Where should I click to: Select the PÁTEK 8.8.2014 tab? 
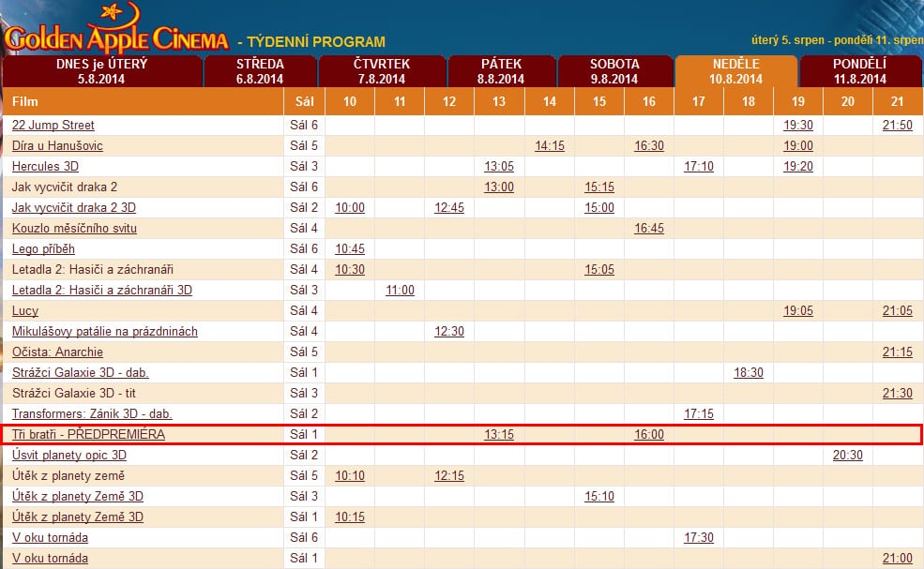coord(500,71)
